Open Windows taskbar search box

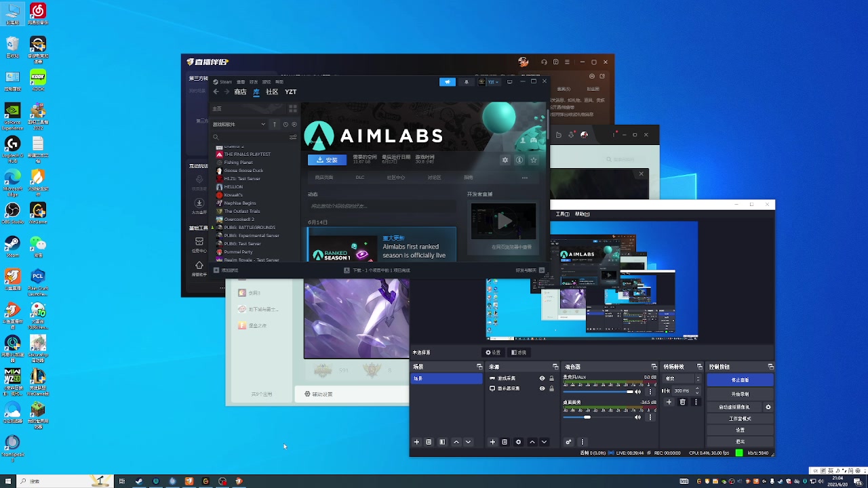65,481
